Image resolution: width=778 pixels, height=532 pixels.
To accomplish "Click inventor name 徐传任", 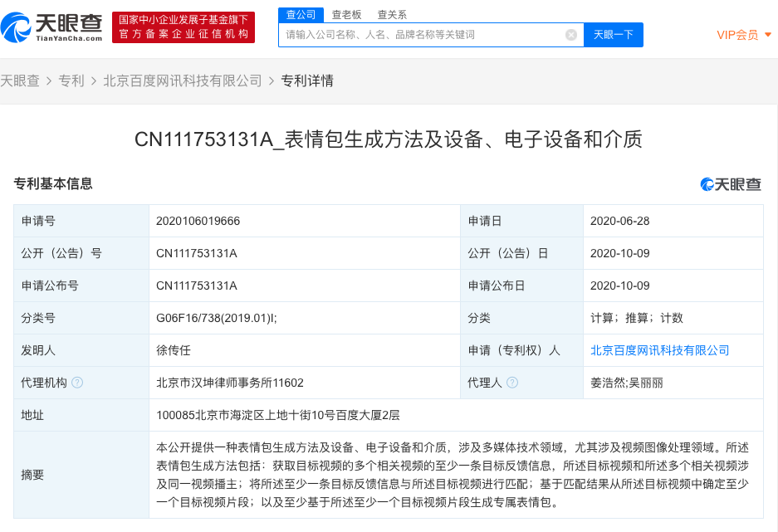I will click(x=174, y=350).
